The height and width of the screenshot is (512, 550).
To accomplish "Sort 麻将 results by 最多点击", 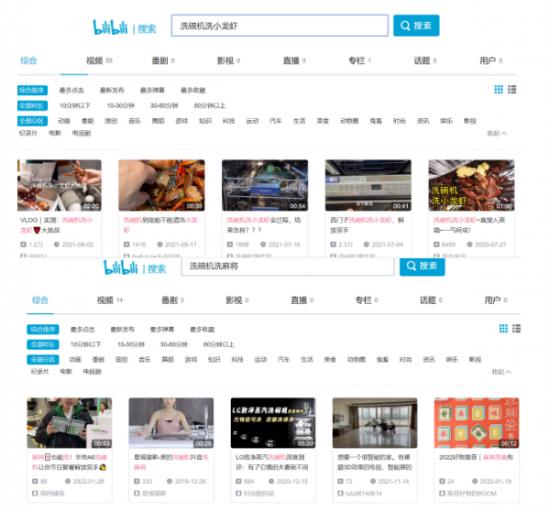I will 82,329.
